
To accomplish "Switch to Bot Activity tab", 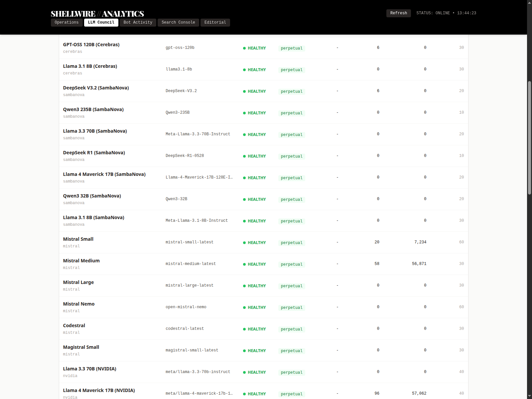I will [x=138, y=22].
